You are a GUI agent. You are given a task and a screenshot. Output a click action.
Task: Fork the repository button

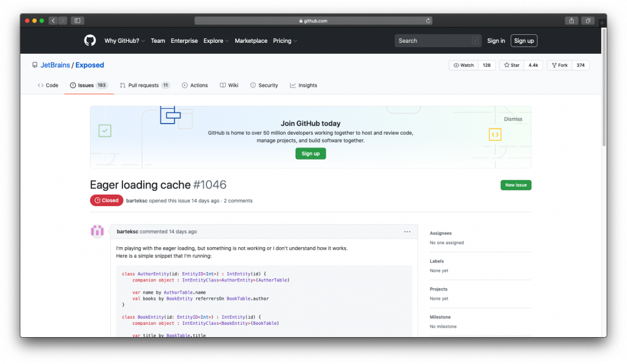560,65
